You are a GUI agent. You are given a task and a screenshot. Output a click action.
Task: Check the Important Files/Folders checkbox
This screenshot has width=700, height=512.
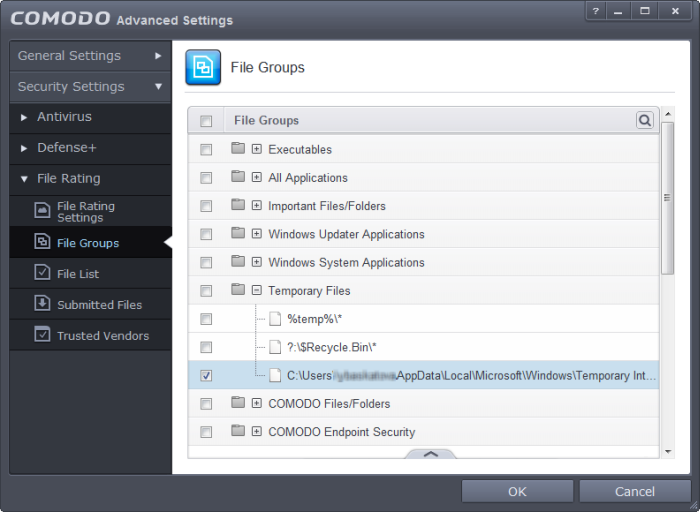206,206
